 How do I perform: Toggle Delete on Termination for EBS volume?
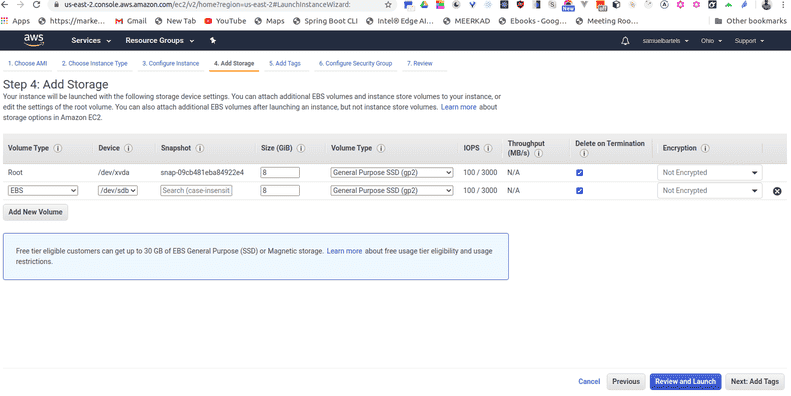(580, 191)
